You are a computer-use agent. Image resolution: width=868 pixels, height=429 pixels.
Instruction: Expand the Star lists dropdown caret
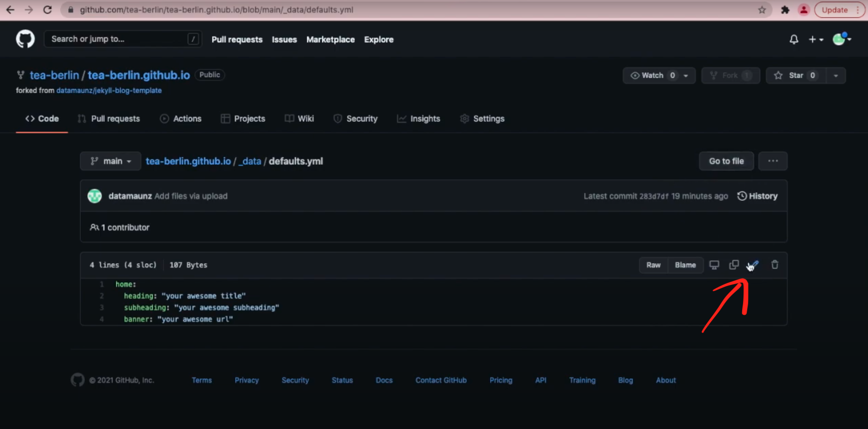pos(836,75)
